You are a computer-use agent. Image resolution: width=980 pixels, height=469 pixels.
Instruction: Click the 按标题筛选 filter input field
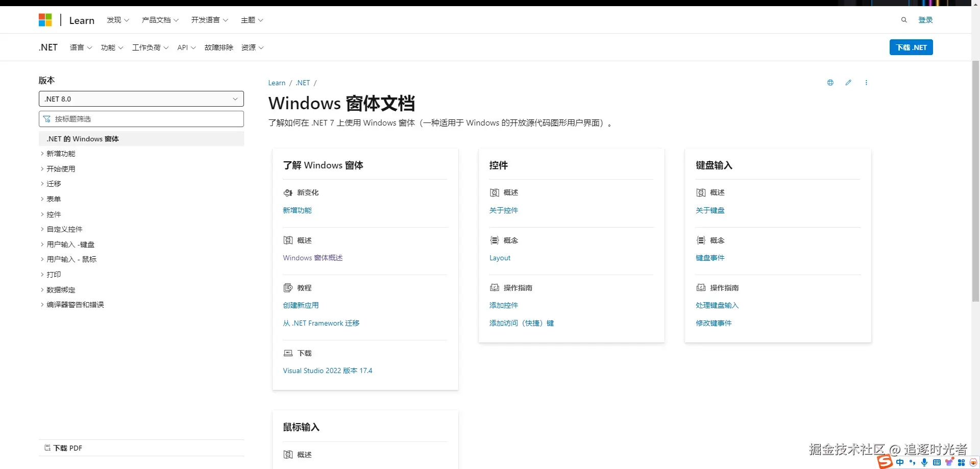(x=141, y=119)
